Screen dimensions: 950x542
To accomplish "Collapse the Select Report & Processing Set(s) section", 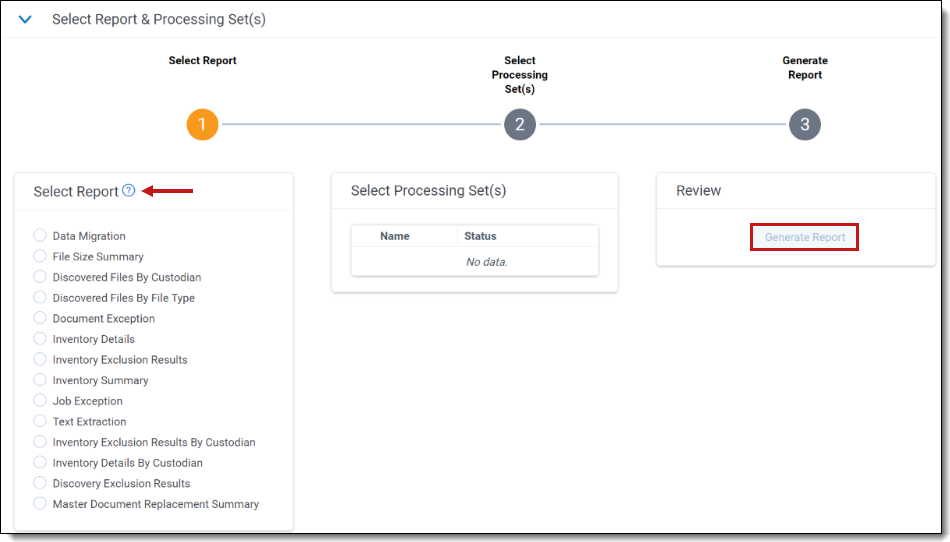I will [26, 19].
